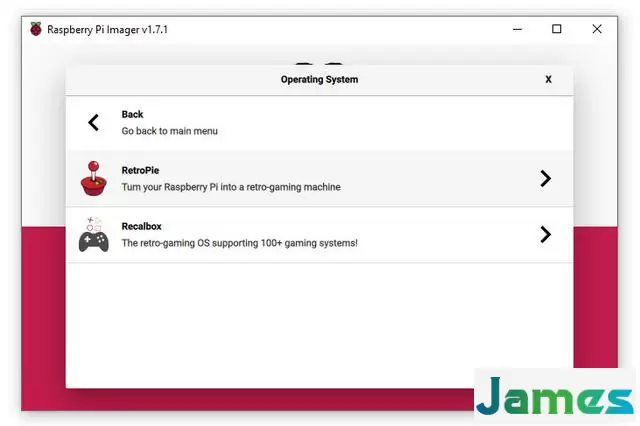Minimize the Raspberry Pi Imager window
Viewport: 640px width, 426px height.
[517, 29]
